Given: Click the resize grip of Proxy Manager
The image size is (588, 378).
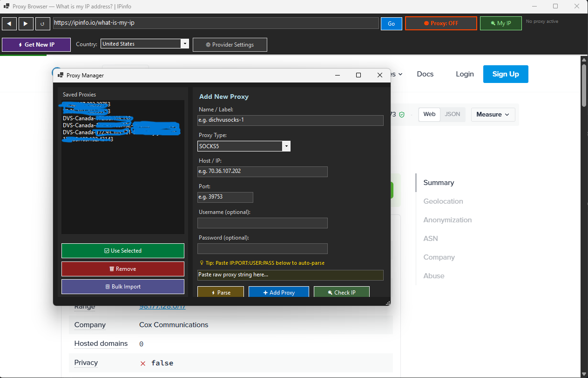Looking at the screenshot, I should pyautogui.click(x=388, y=303).
